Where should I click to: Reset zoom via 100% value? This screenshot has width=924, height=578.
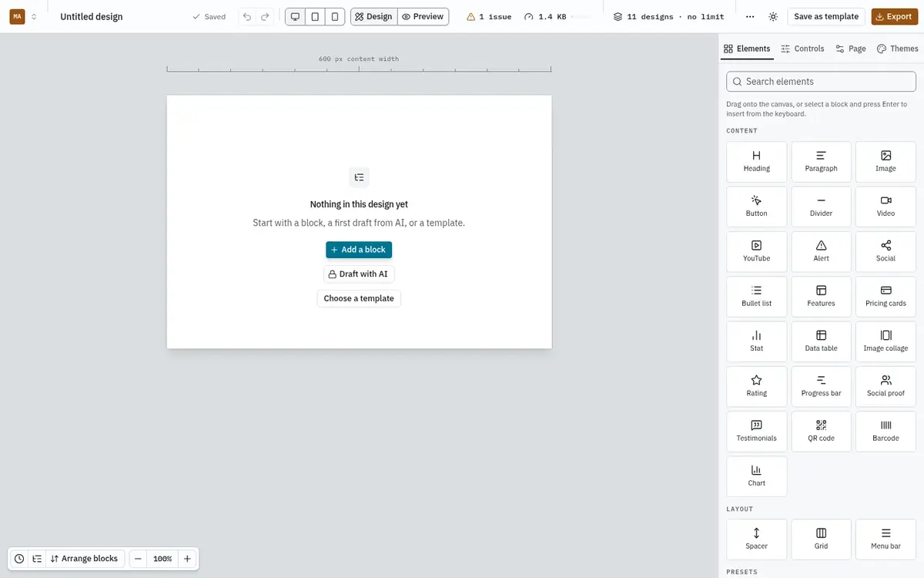(x=162, y=559)
